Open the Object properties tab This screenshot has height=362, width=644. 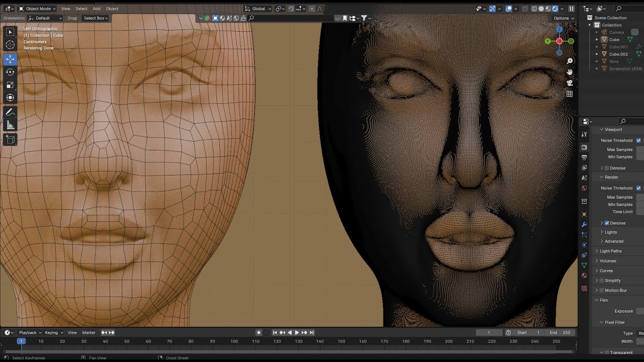coord(584,214)
